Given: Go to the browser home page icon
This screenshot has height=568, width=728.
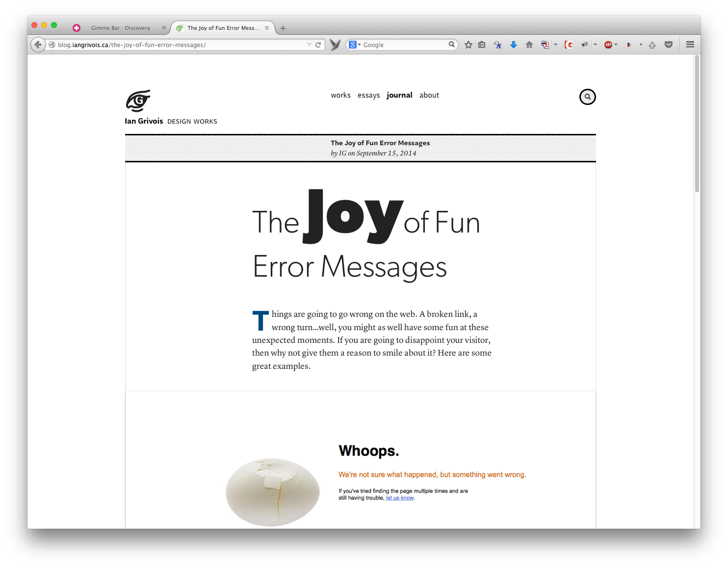Looking at the screenshot, I should (x=529, y=45).
